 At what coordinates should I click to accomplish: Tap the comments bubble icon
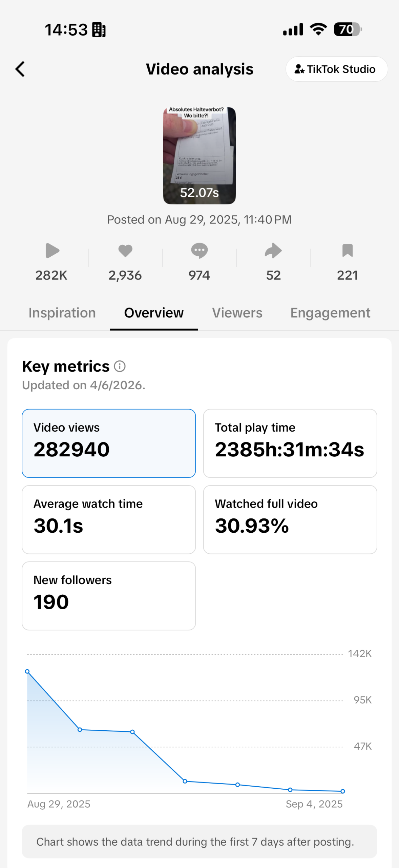pyautogui.click(x=199, y=251)
